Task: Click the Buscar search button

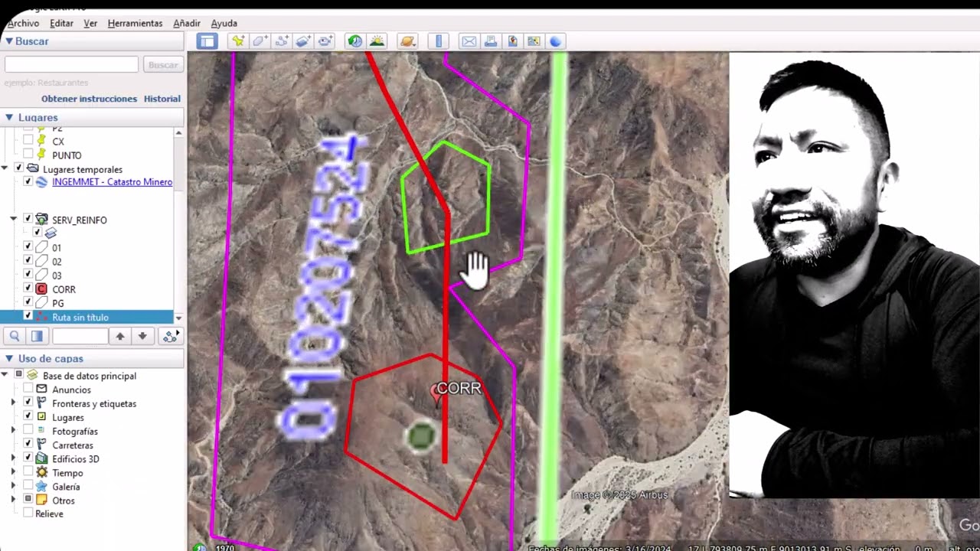Action: click(162, 65)
